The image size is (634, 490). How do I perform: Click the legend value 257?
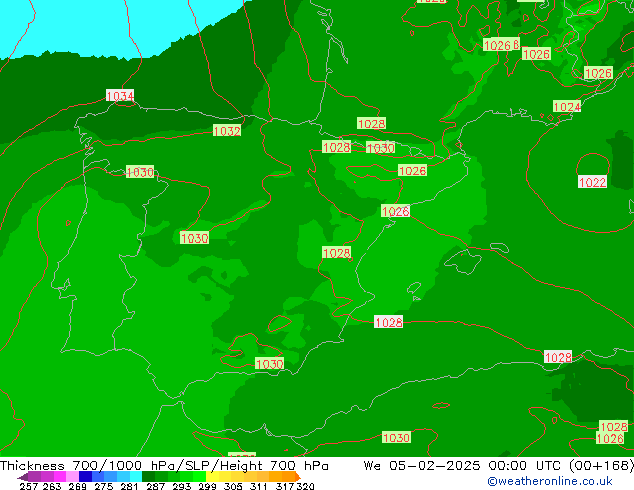[28, 486]
